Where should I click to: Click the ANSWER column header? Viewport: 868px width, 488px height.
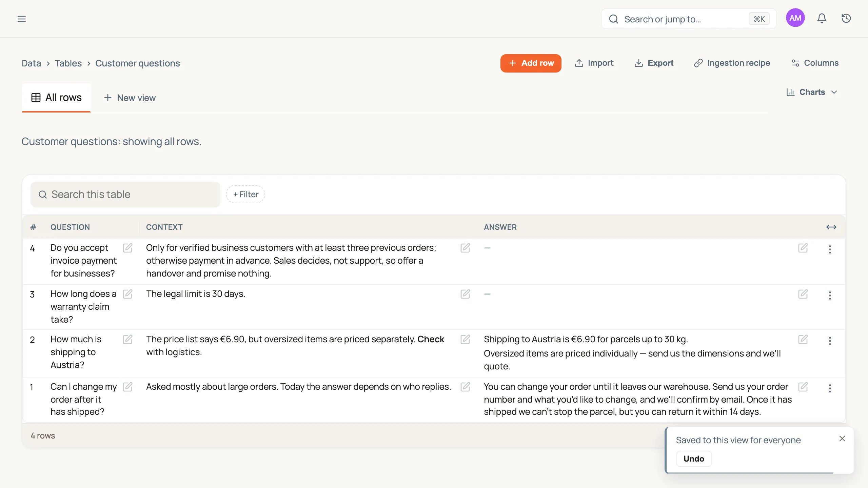click(500, 227)
